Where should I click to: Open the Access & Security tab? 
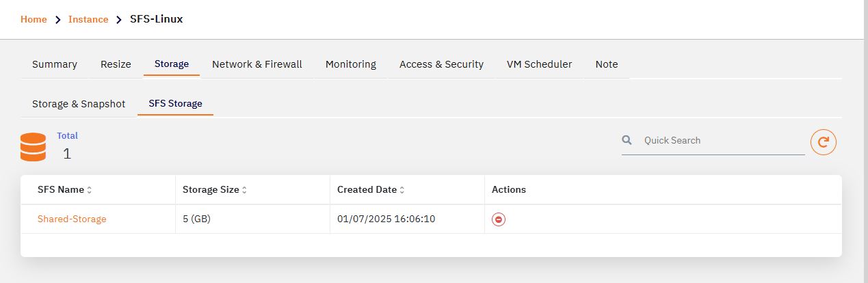[x=441, y=64]
